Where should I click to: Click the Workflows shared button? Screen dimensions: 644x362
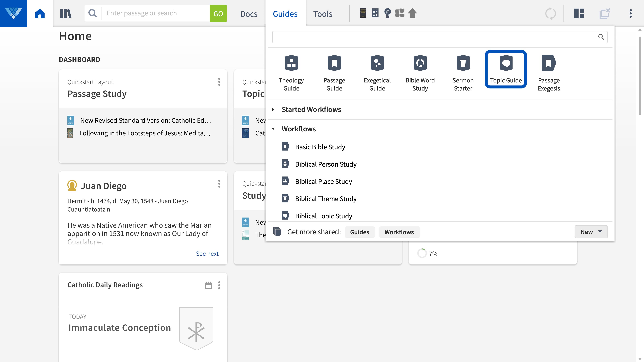pos(399,232)
